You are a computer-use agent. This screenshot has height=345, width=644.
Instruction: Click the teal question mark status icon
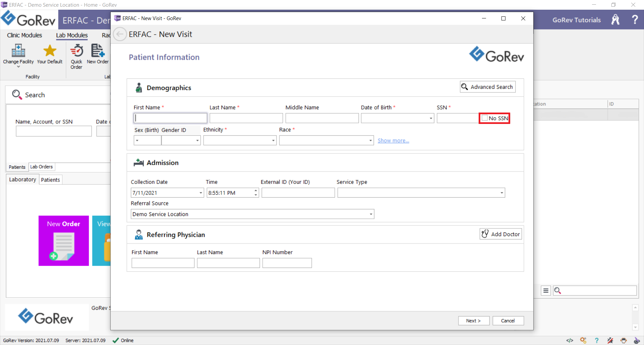[596, 340]
